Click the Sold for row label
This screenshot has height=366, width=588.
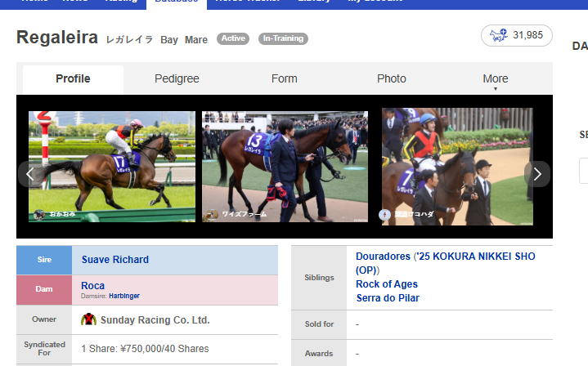(x=319, y=324)
